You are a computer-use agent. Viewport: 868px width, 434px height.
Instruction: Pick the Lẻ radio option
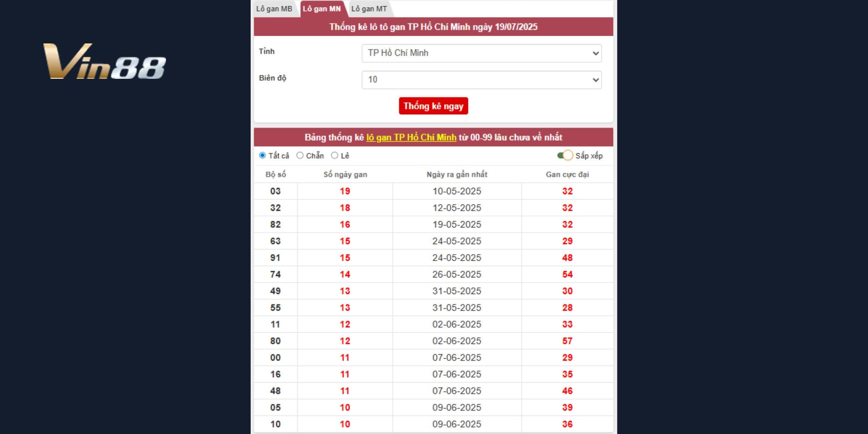point(334,156)
